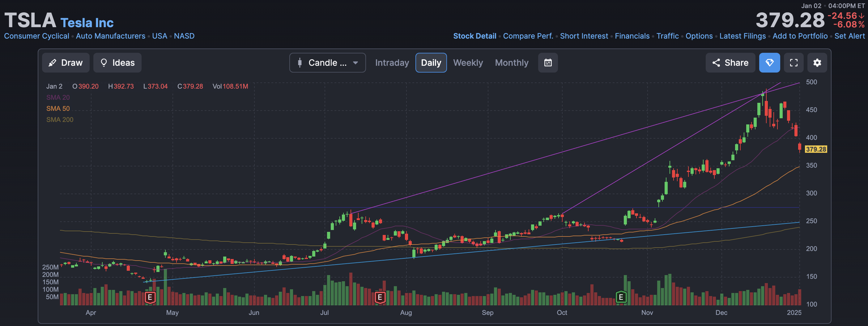Click the Set Alert link
This screenshot has height=326, width=868.
tap(849, 36)
